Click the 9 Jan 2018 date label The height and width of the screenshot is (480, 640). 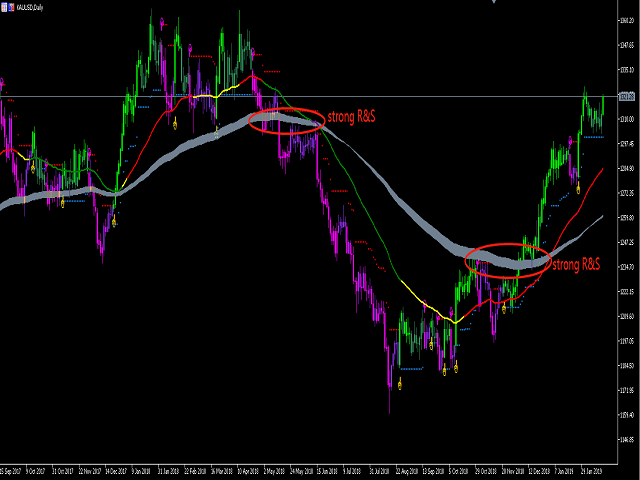coord(141,471)
